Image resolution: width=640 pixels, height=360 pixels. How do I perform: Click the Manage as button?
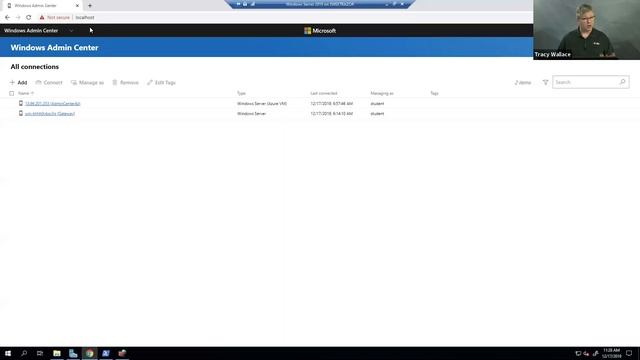point(87,82)
